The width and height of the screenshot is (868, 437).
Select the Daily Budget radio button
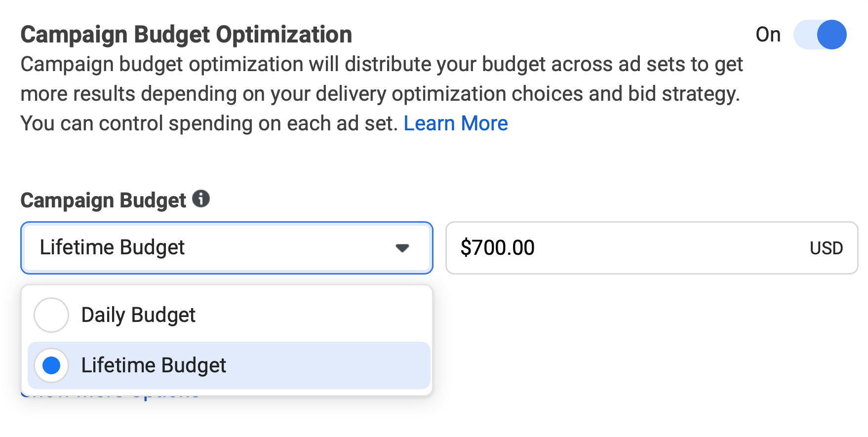coord(51,315)
